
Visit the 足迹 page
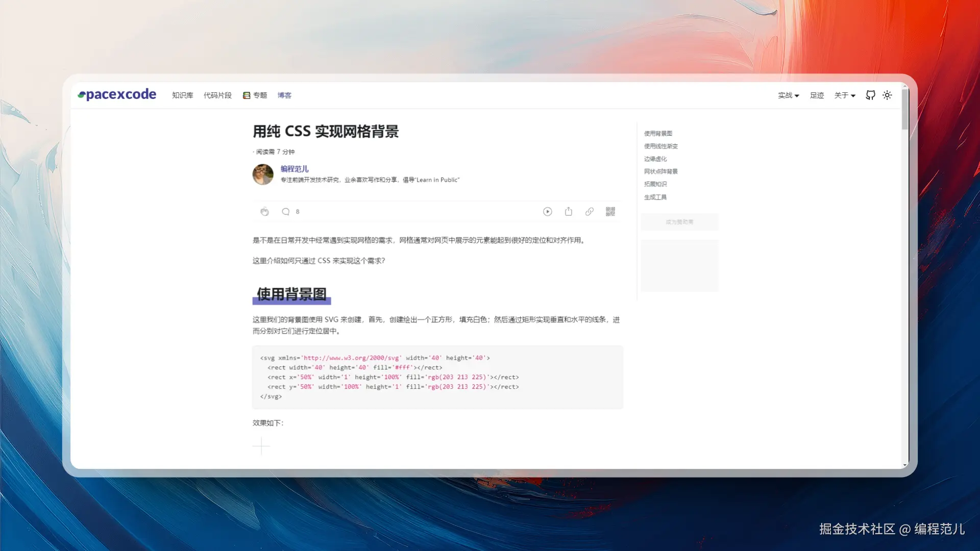[817, 95]
